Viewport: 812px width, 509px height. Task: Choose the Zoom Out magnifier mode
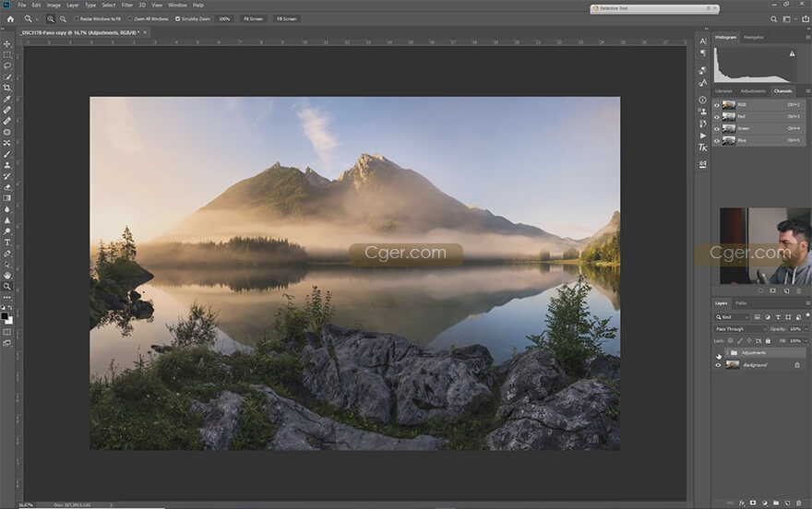63,18
